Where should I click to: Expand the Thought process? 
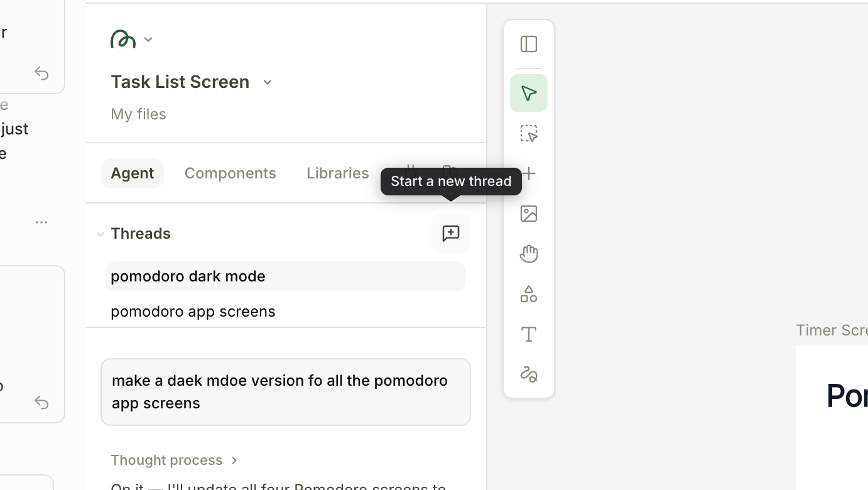[175, 460]
